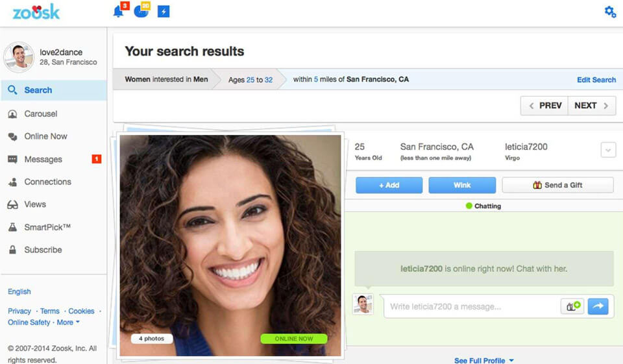This screenshot has height=364, width=623.
Task: Open the settings gears icon
Action: pyautogui.click(x=610, y=12)
